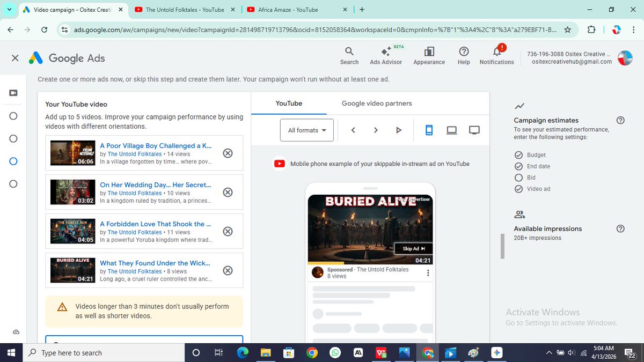
Task: Bookmark this page with the star icon
Action: point(568,30)
